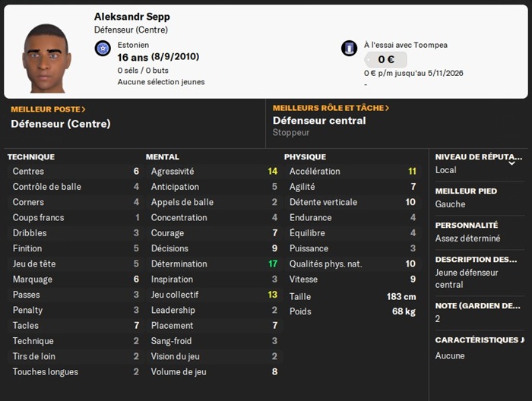Click the Caractéristiques section header
Image resolution: width=532 pixels, height=401 pixels.
point(479,339)
